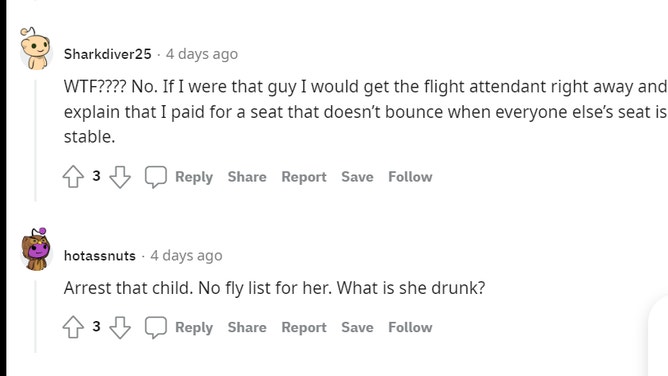Share hotassnuts' comment

(247, 327)
